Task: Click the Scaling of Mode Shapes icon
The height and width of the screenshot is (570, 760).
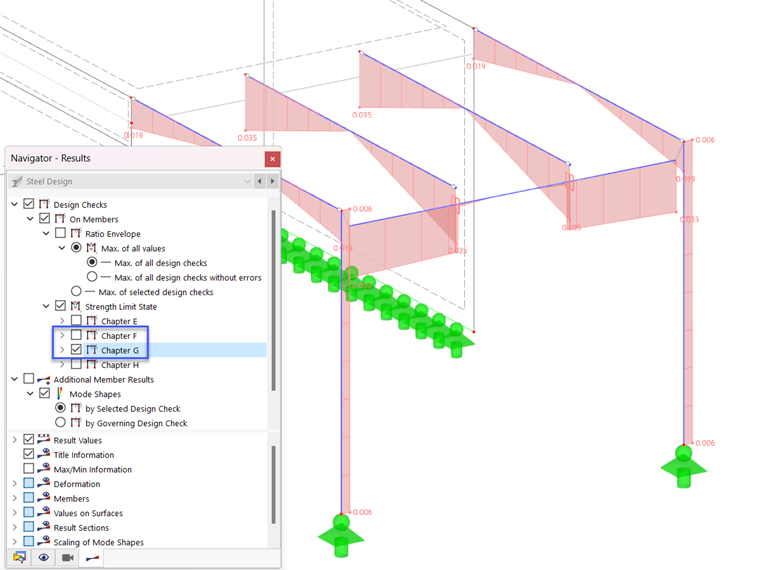Action: tap(44, 541)
